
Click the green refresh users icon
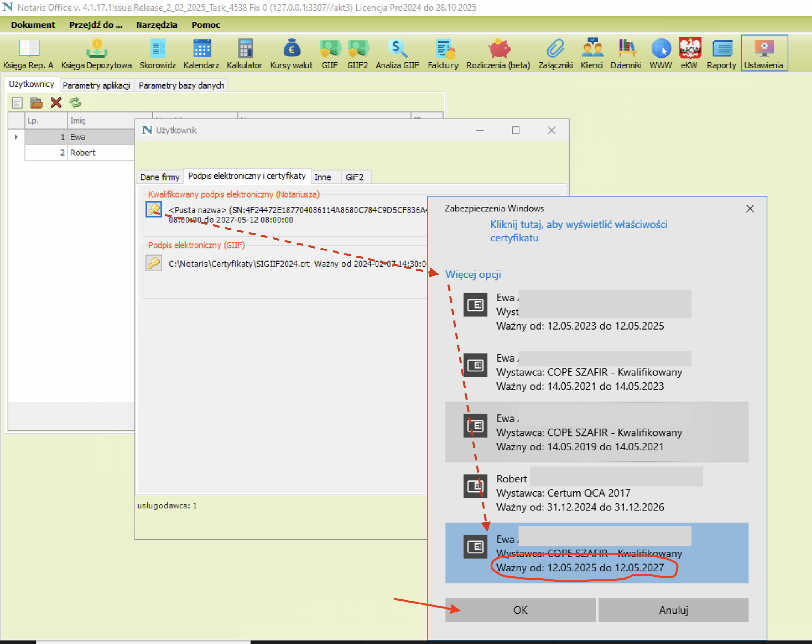(75, 103)
